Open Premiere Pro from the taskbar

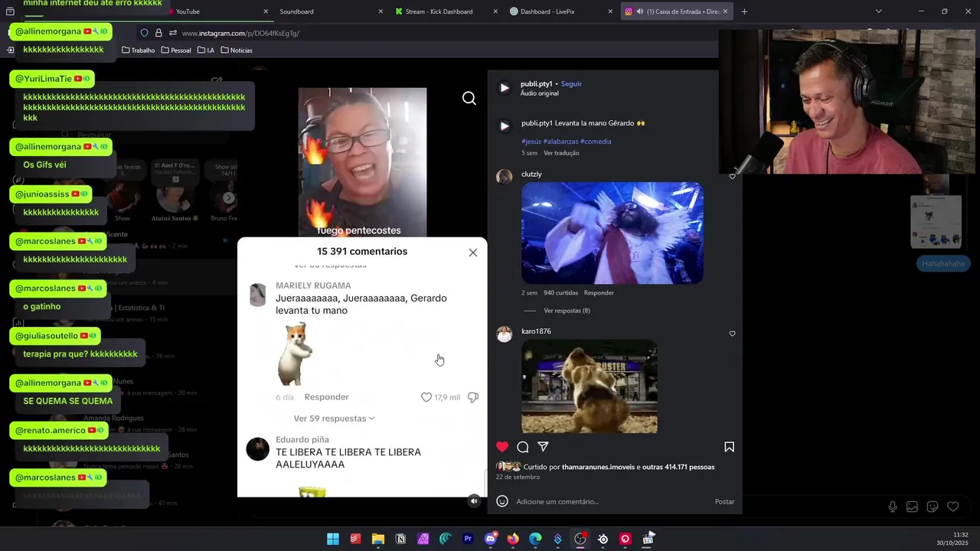(x=468, y=539)
